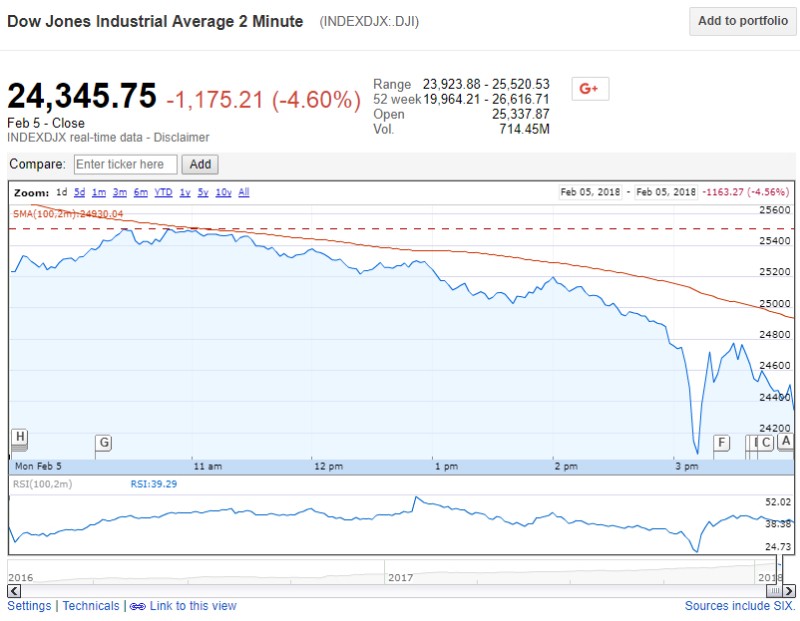Set zoom to 6m
Screen dimensions: 800x621
click(141, 192)
